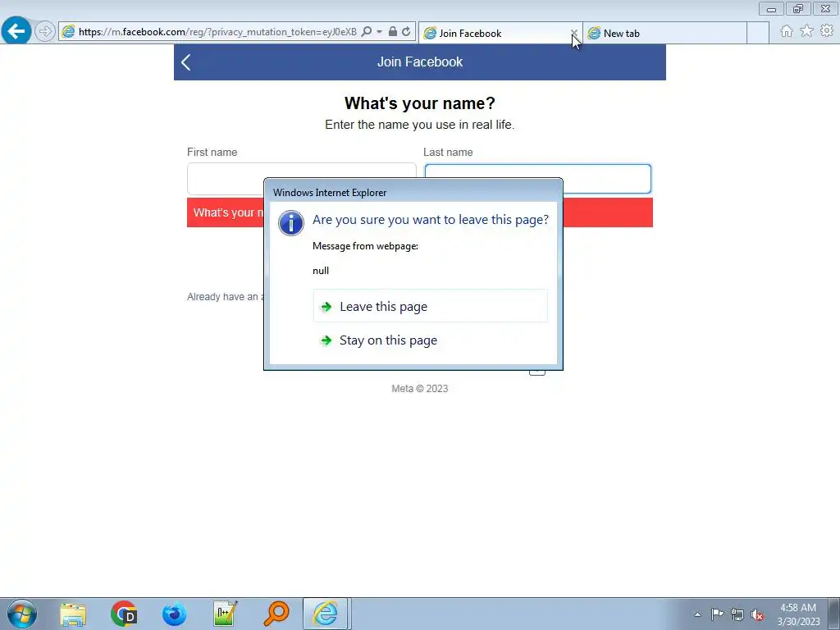Click the First name input field
This screenshot has width=840, height=630.
tap(302, 179)
